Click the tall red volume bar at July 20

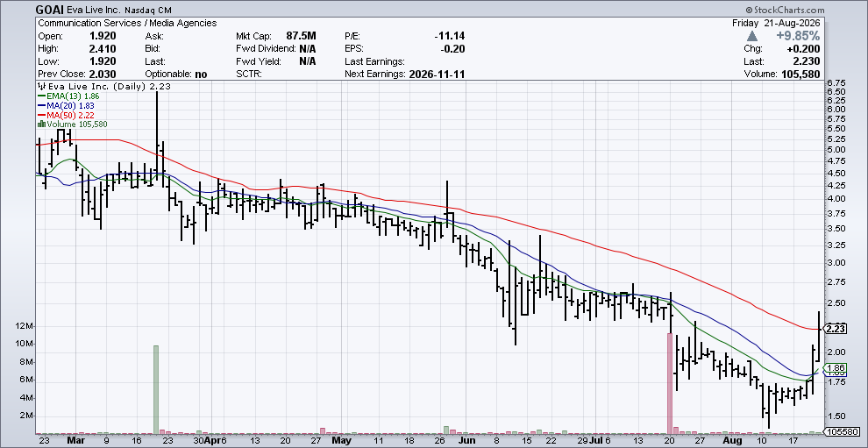tap(670, 383)
